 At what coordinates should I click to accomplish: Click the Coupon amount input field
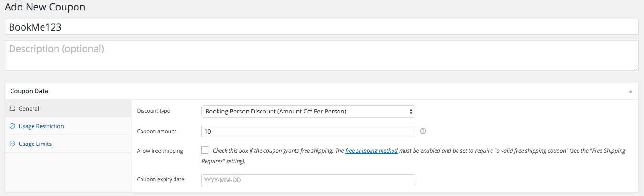[x=308, y=132]
